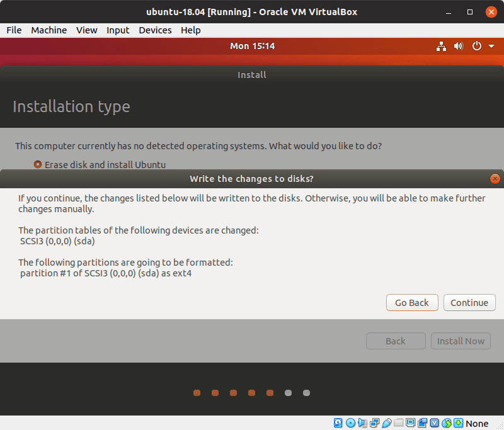
Task: Click the Install Now button
Action: [461, 341]
